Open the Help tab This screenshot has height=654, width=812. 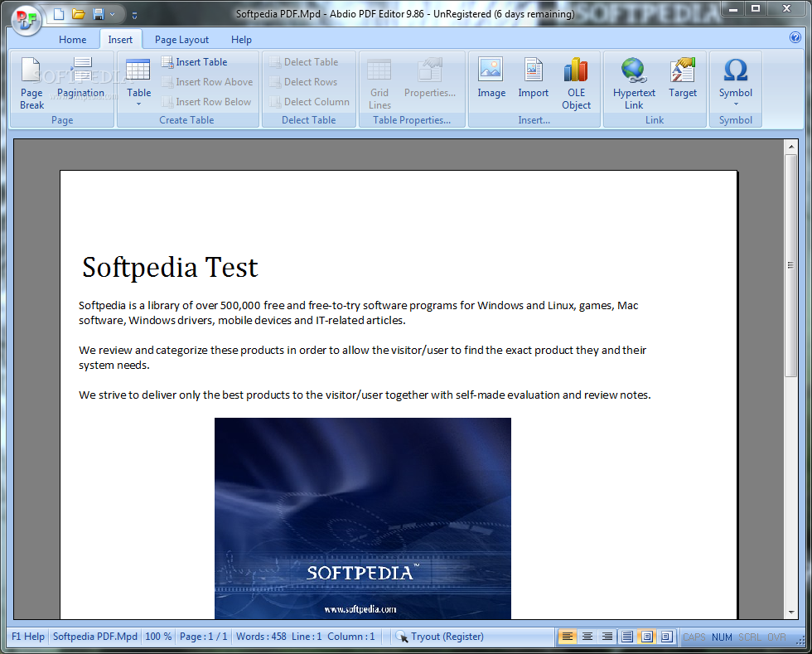[x=241, y=40]
